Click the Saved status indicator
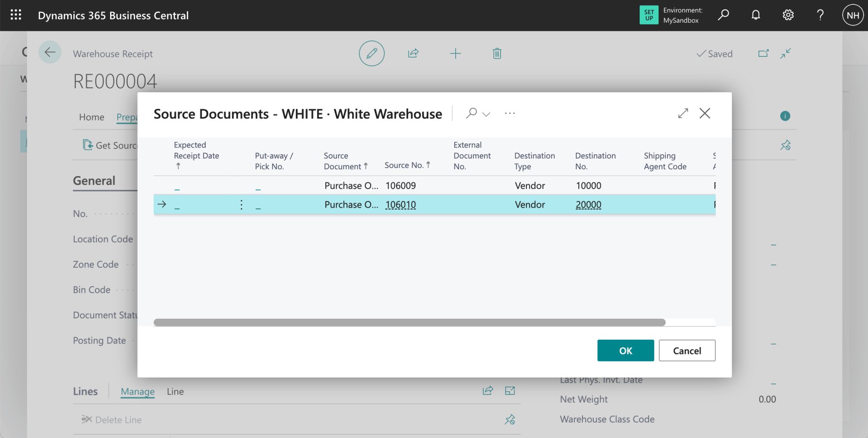868x438 pixels. tap(714, 54)
